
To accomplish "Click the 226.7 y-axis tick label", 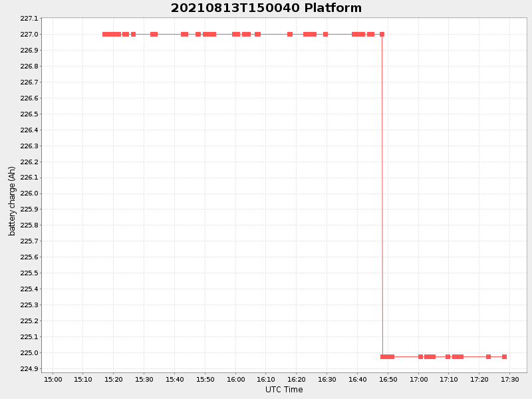I will (x=29, y=82).
